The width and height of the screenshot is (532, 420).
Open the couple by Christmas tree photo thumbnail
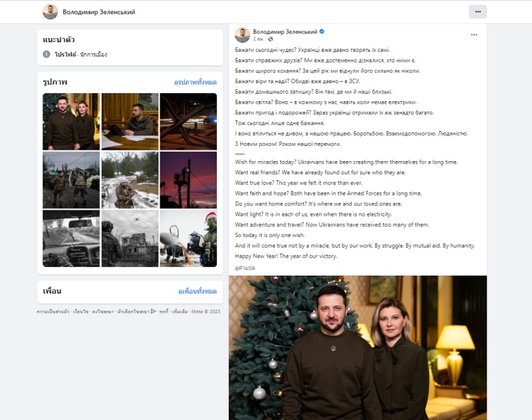[70, 121]
